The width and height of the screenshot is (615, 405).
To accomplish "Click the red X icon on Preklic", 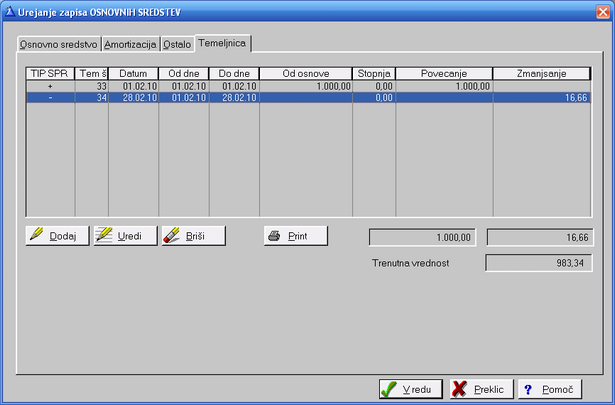I will click(459, 389).
